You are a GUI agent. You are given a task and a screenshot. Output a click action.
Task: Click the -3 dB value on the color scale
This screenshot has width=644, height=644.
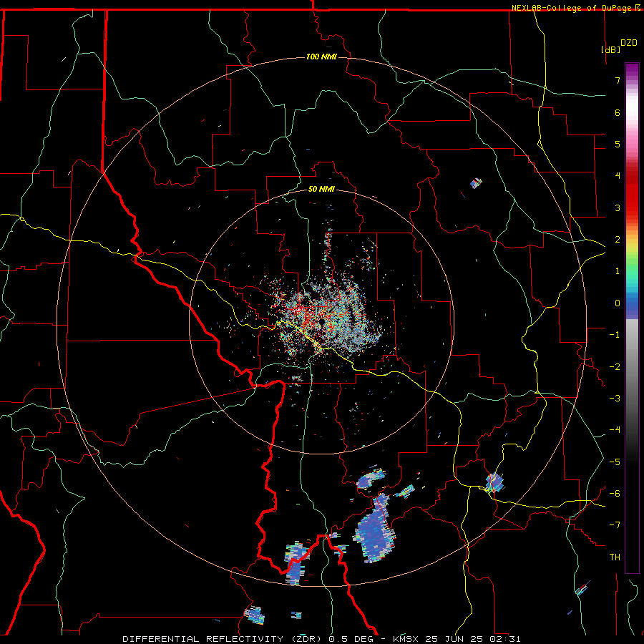pos(615,399)
